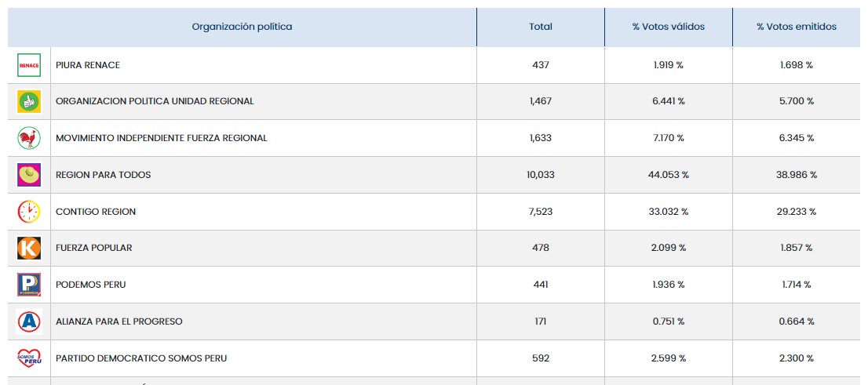Click total 7,523 for Contigo Region
This screenshot has height=385, width=868.
click(x=540, y=212)
